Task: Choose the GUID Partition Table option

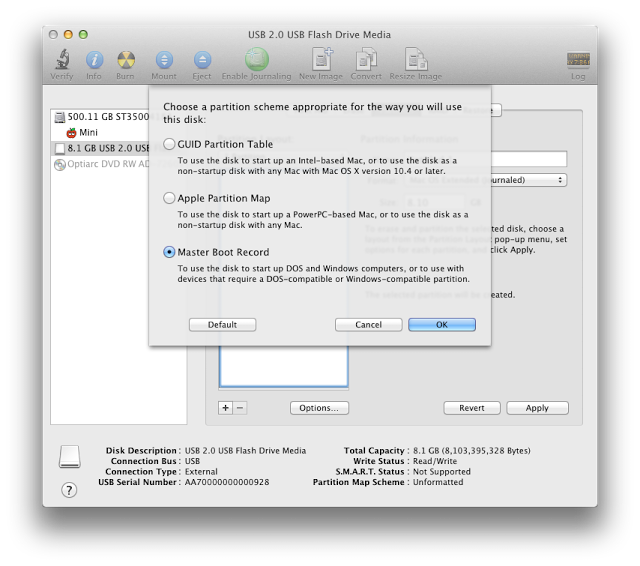Action: 169,144
